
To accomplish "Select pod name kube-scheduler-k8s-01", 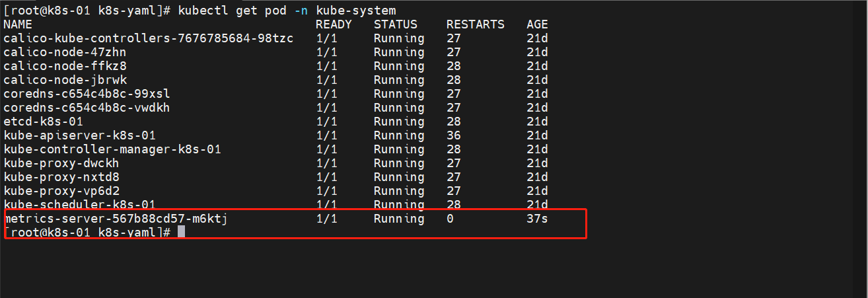I will click(x=79, y=205).
